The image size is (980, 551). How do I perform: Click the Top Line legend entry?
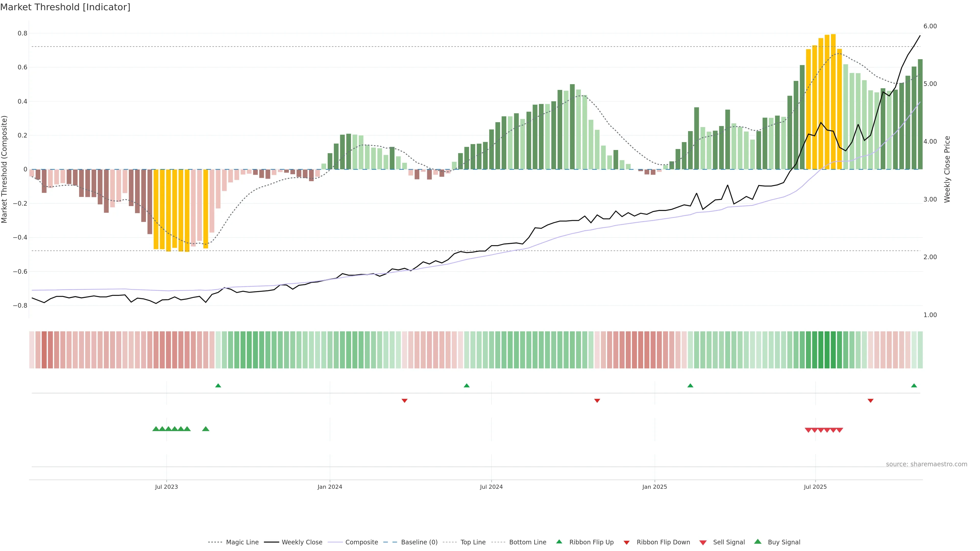(x=473, y=542)
